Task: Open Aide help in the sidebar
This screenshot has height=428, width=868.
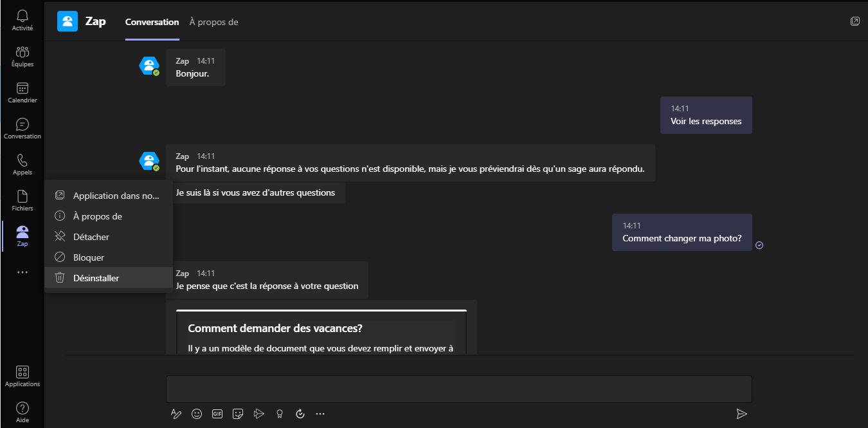Action: [x=23, y=412]
